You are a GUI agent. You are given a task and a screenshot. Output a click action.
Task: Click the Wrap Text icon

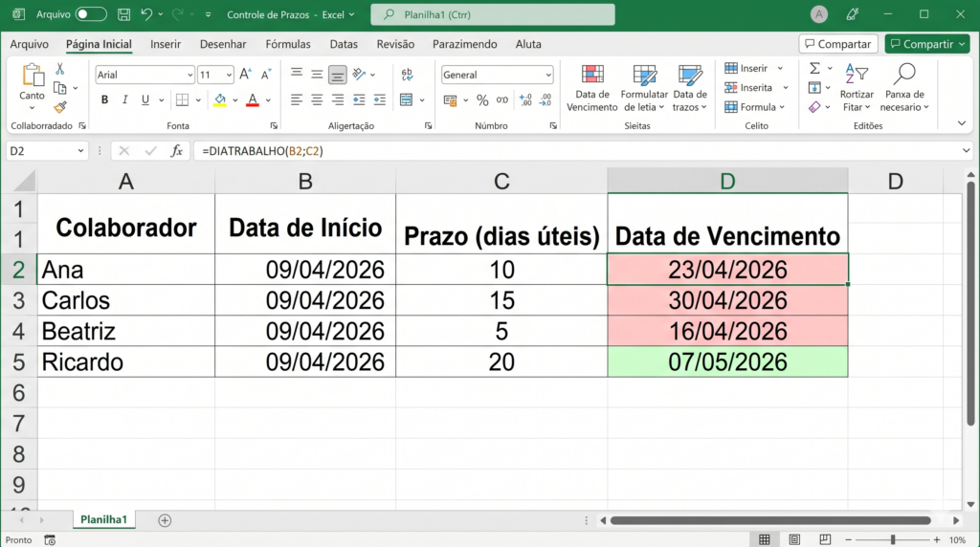coord(407,75)
